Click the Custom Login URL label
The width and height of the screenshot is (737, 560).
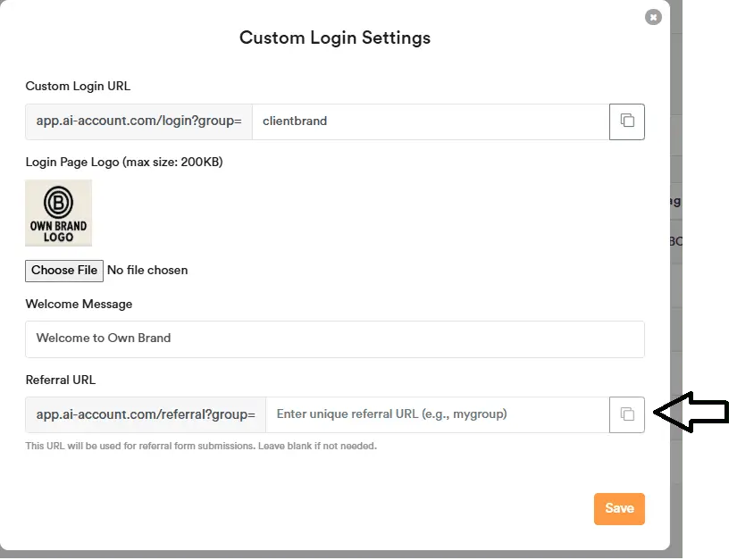point(78,87)
